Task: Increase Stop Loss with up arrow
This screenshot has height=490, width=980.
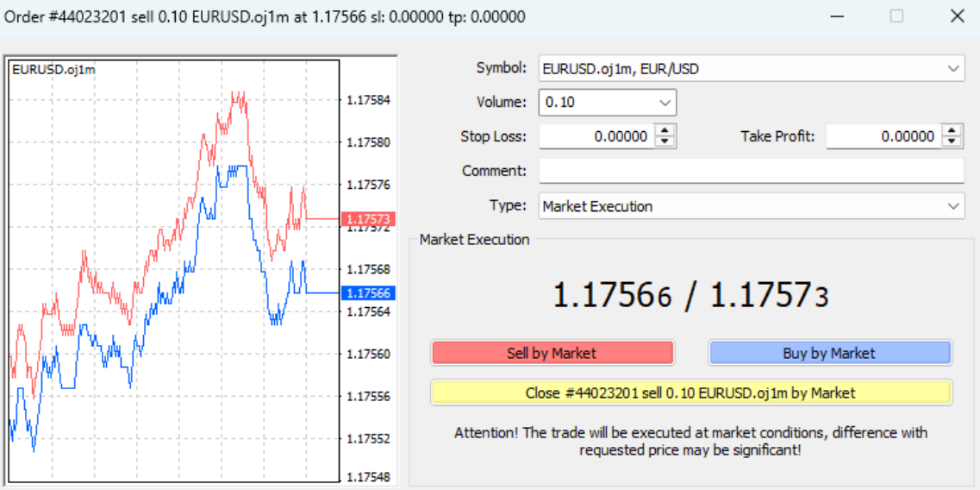Action: point(665,131)
